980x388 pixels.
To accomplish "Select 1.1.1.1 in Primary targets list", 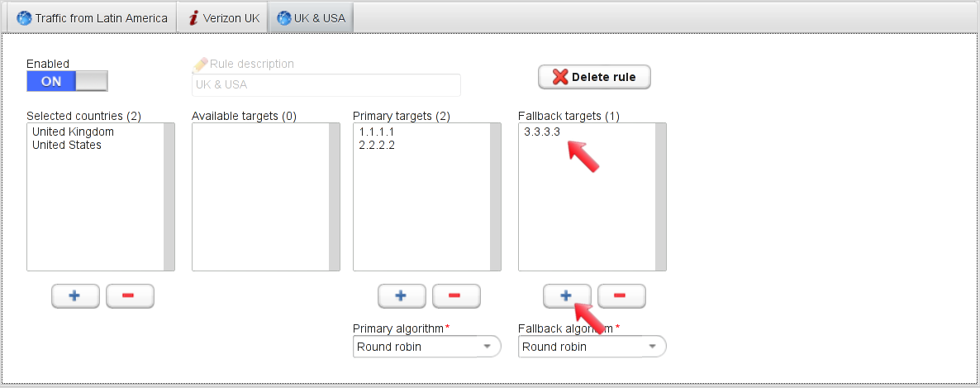I will (377, 132).
